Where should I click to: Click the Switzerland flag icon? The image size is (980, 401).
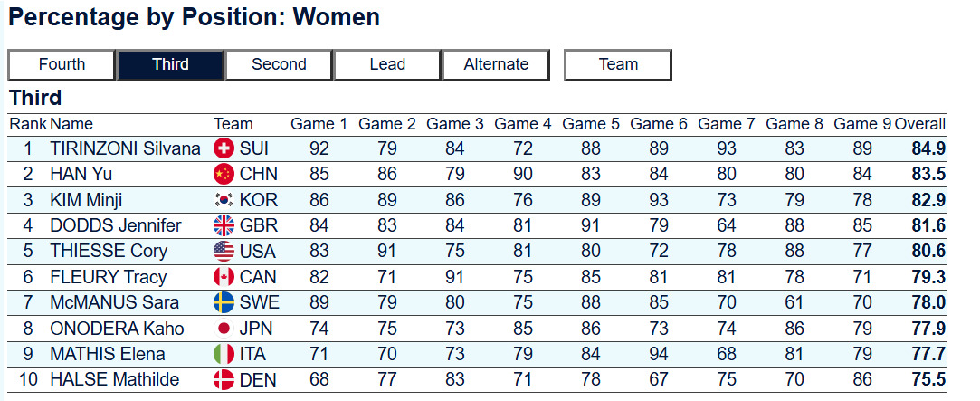click(x=224, y=148)
